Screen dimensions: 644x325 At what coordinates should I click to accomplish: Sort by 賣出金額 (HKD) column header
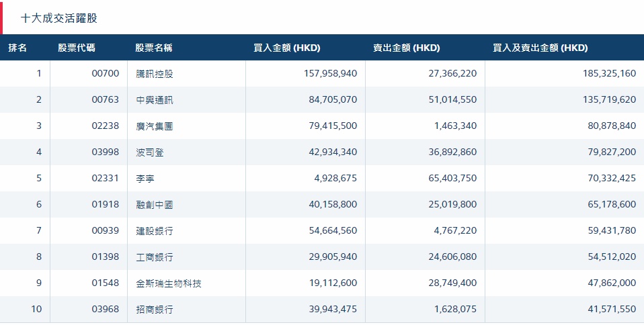pos(406,48)
